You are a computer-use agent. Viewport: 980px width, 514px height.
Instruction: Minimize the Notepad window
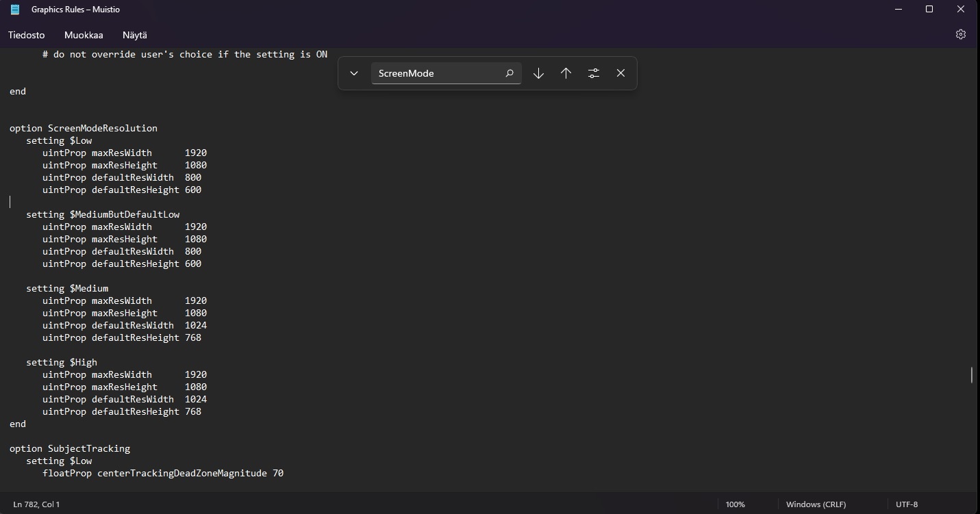click(x=898, y=10)
